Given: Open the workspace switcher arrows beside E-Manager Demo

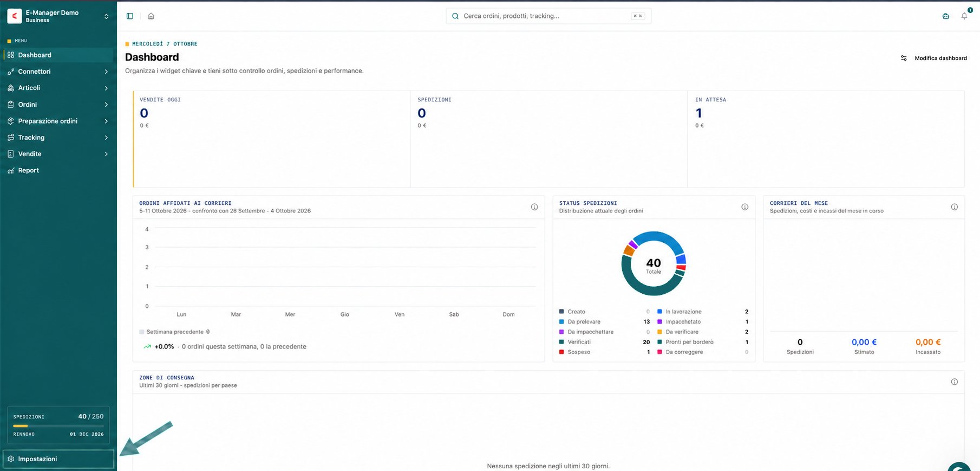Looking at the screenshot, I should [x=106, y=16].
